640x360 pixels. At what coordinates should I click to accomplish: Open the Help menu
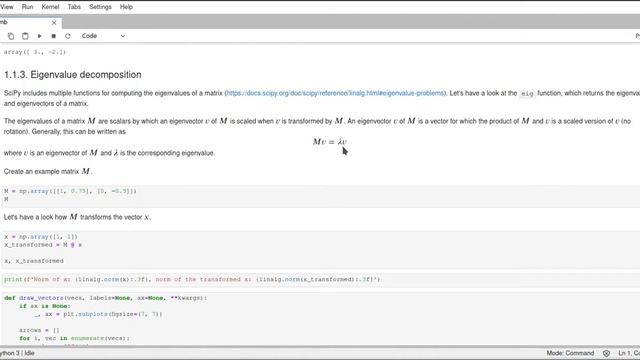tap(126, 7)
